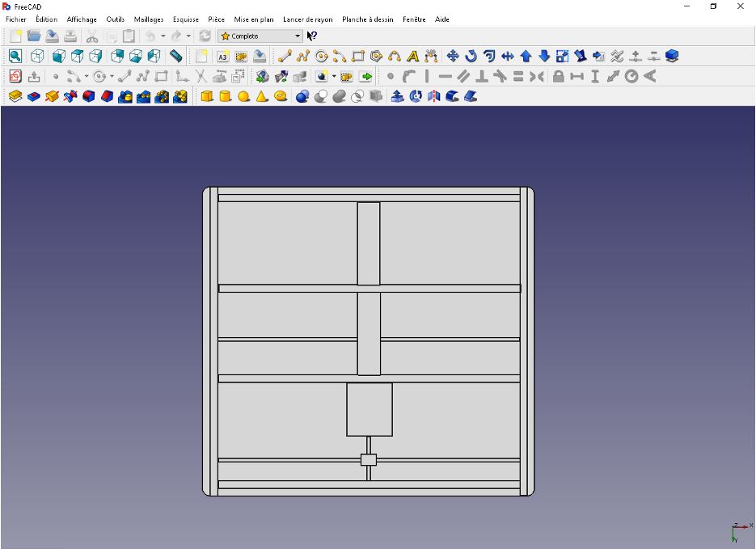Click the Part extrude icon
The height and width of the screenshot is (549, 756).
click(x=397, y=96)
